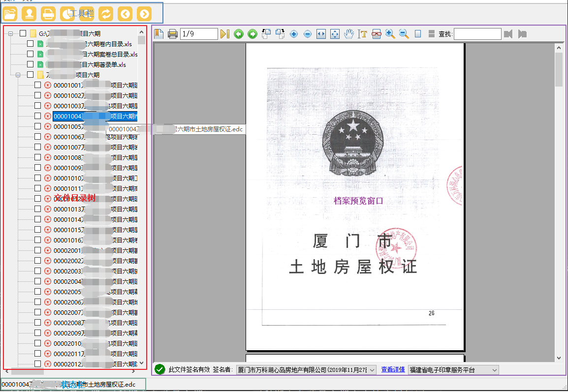Viewport: 568px width, 392px height.
Task: Switch to continuous page layout icon
Action: pyautogui.click(x=432, y=34)
